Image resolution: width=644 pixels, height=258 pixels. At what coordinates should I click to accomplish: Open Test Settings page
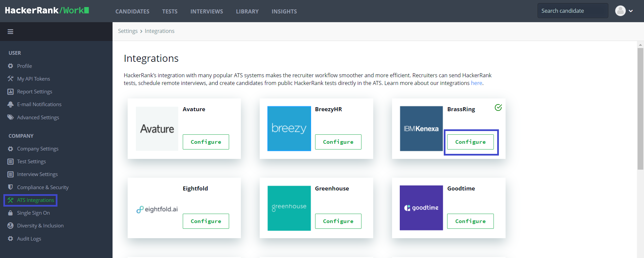pos(32,162)
